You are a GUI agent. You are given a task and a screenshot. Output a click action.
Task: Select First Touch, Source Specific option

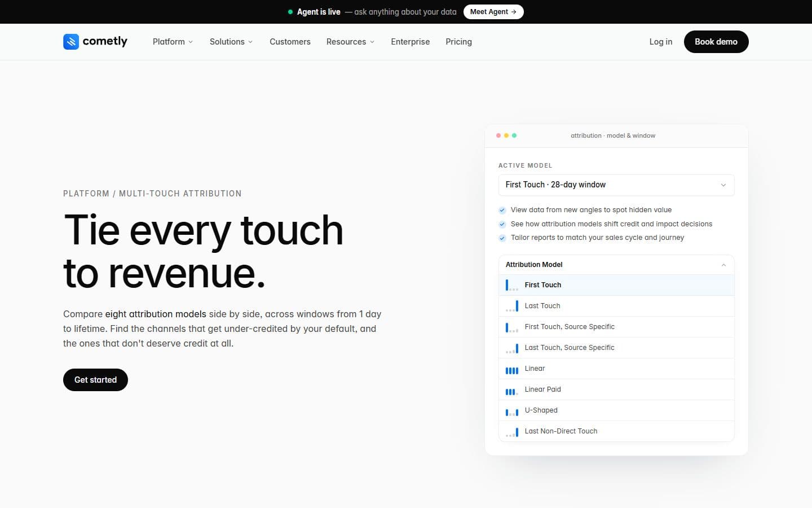616,327
